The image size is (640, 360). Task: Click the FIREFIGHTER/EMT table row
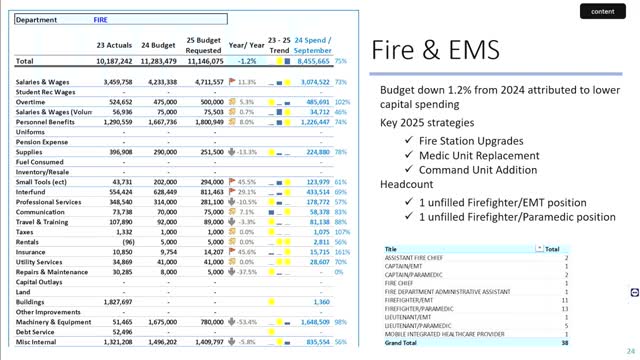click(x=476, y=300)
